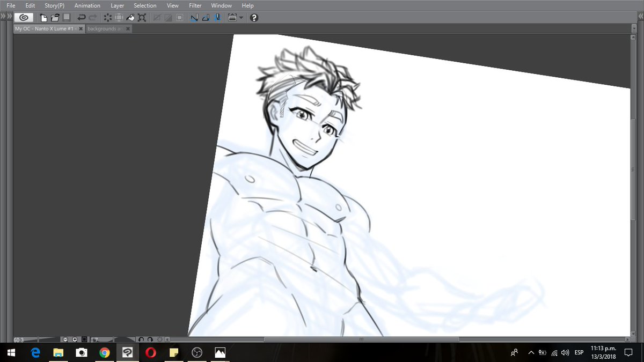Open Opera browser from taskbar
The height and width of the screenshot is (362, 644).
coord(151,352)
